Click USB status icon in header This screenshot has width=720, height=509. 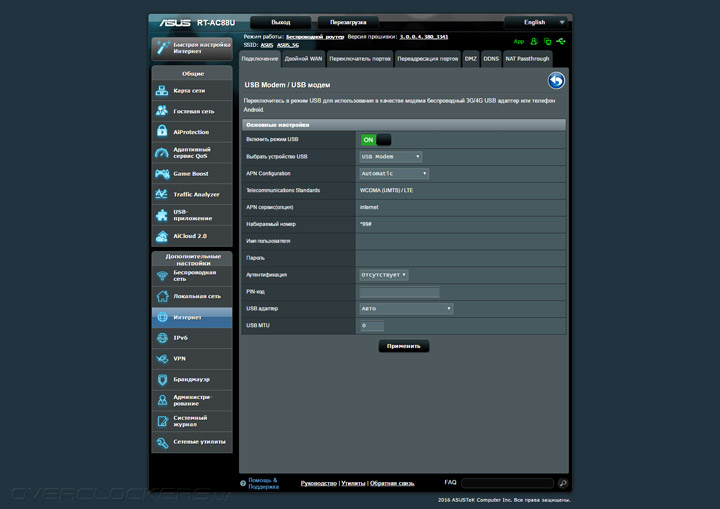[x=562, y=42]
